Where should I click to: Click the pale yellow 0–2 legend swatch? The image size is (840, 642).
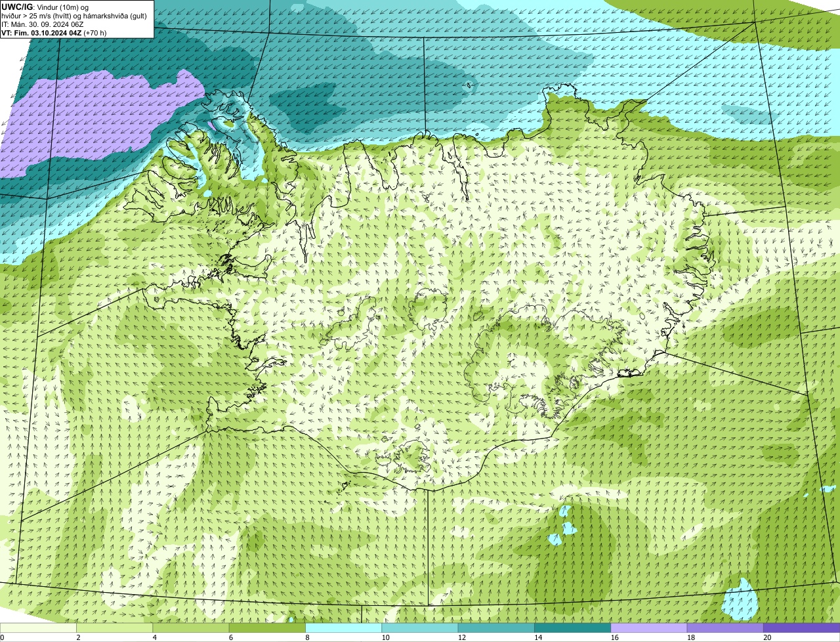(38, 628)
